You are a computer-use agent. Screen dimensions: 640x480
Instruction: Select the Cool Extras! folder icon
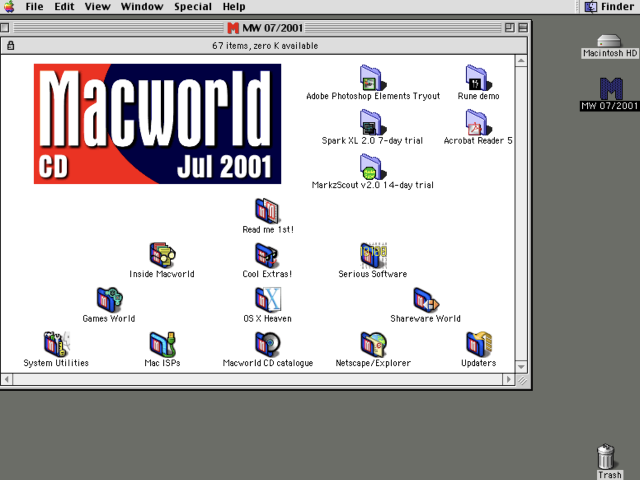(x=267, y=256)
